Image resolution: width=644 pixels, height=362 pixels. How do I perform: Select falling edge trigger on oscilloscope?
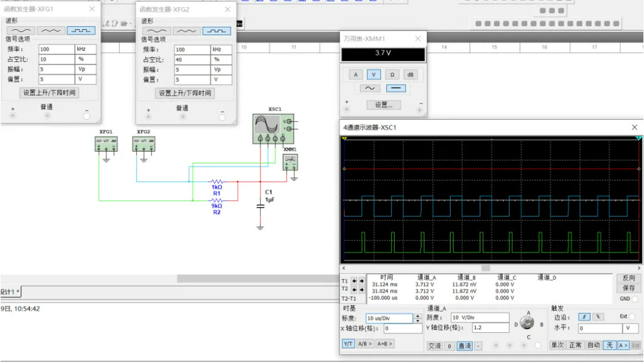click(599, 317)
